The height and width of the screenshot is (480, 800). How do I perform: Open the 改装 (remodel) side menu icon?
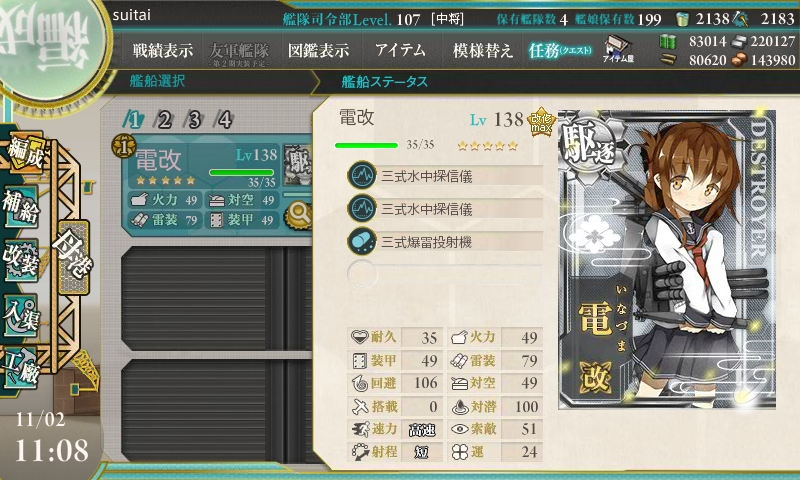(x=21, y=260)
